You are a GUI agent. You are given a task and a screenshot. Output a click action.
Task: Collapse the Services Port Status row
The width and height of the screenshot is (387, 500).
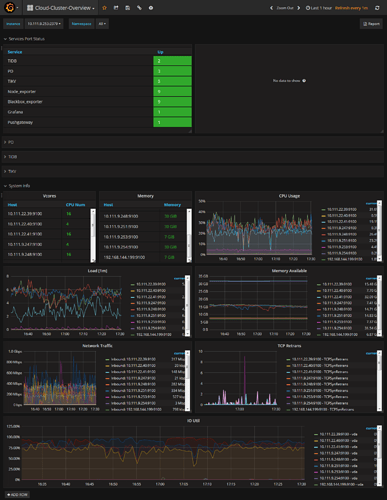pos(24,39)
